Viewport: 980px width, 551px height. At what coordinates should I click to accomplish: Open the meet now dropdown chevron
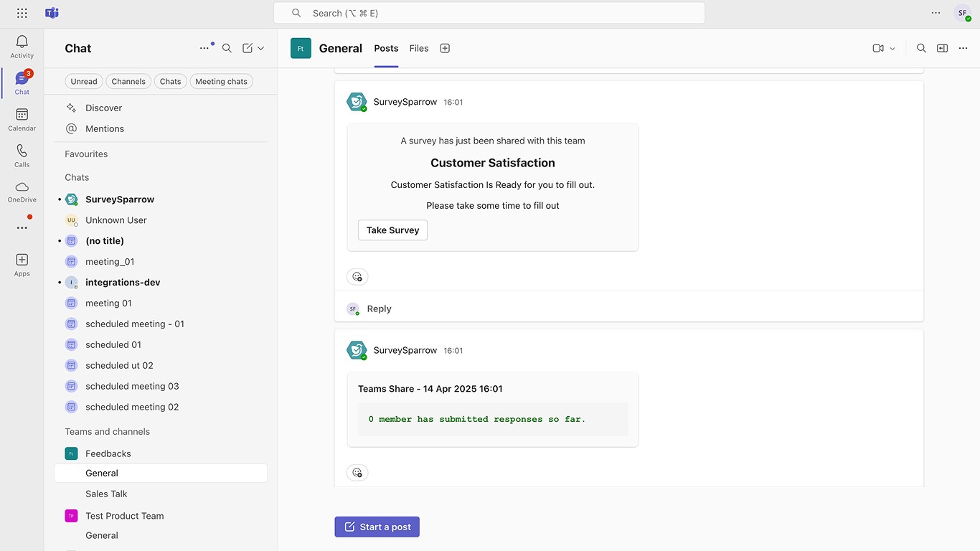click(x=892, y=48)
